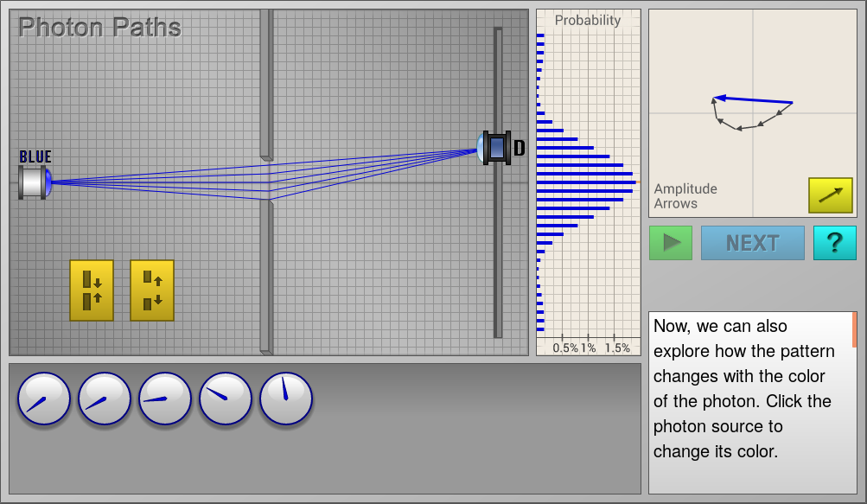Open help with the question mark button
Image resolution: width=867 pixels, height=504 pixels.
coord(835,243)
